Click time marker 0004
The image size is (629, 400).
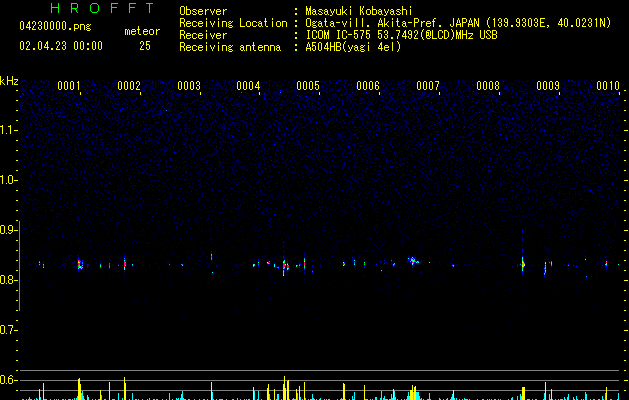click(248, 86)
